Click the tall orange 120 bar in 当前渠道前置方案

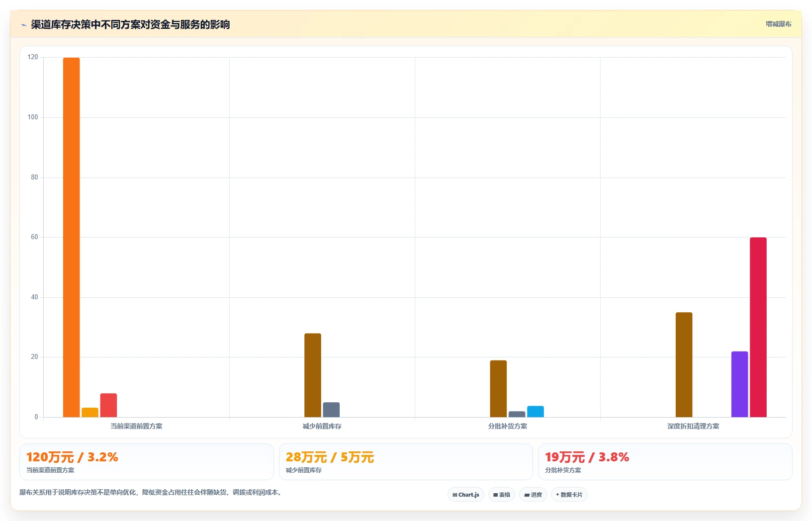click(72, 237)
